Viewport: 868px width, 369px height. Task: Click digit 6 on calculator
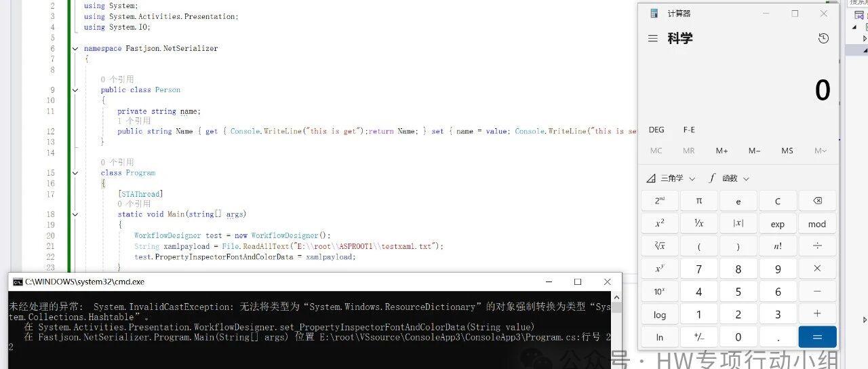click(778, 292)
